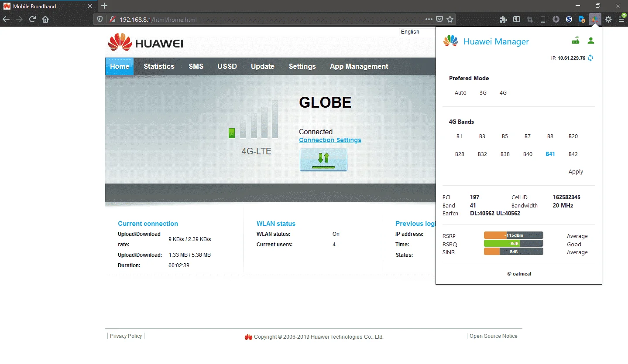Bookmark this page with the star
This screenshot has width=628, height=364.
(x=450, y=19)
